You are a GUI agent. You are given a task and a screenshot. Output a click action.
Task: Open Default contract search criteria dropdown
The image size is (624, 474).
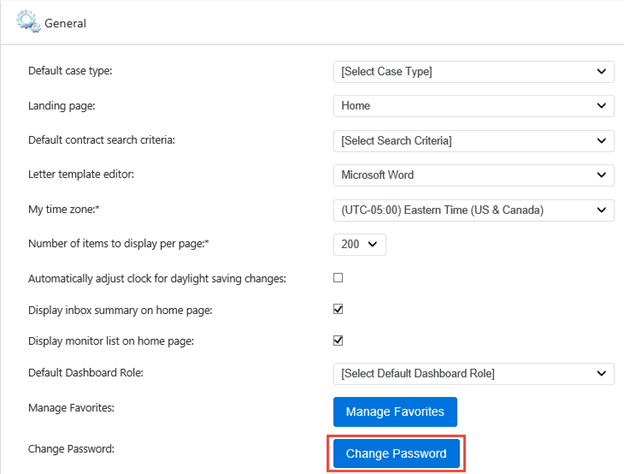click(x=474, y=141)
